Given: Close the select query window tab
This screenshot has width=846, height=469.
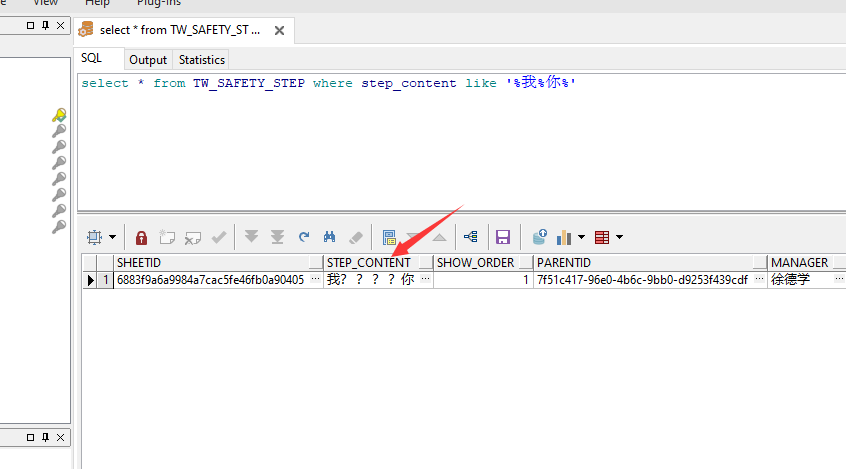Looking at the screenshot, I should [279, 31].
